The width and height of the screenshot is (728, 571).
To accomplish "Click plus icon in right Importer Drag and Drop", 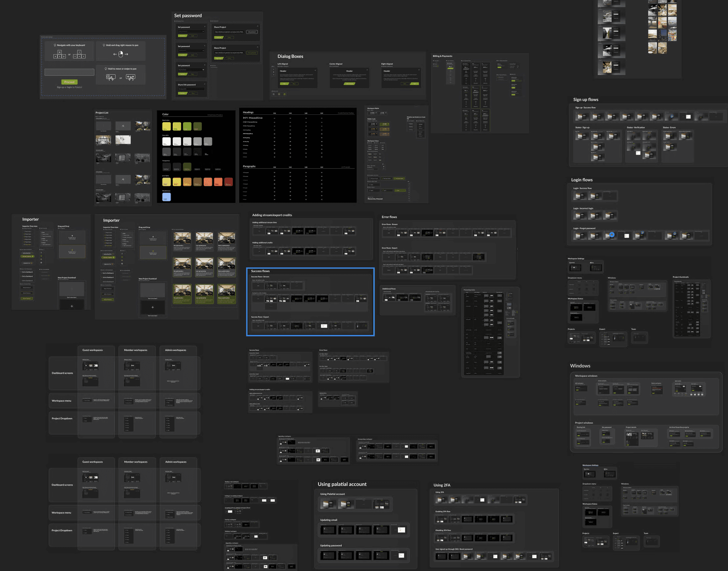I will (x=153, y=237).
